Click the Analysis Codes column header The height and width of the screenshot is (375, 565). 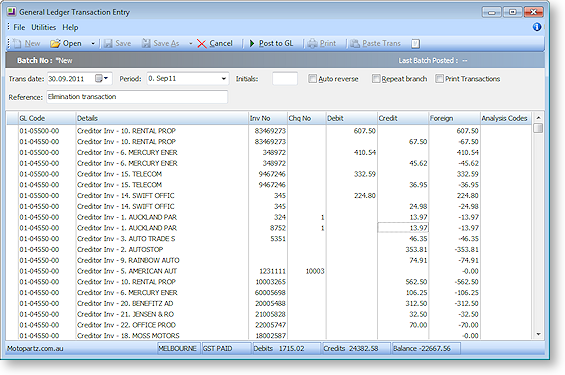(506, 118)
